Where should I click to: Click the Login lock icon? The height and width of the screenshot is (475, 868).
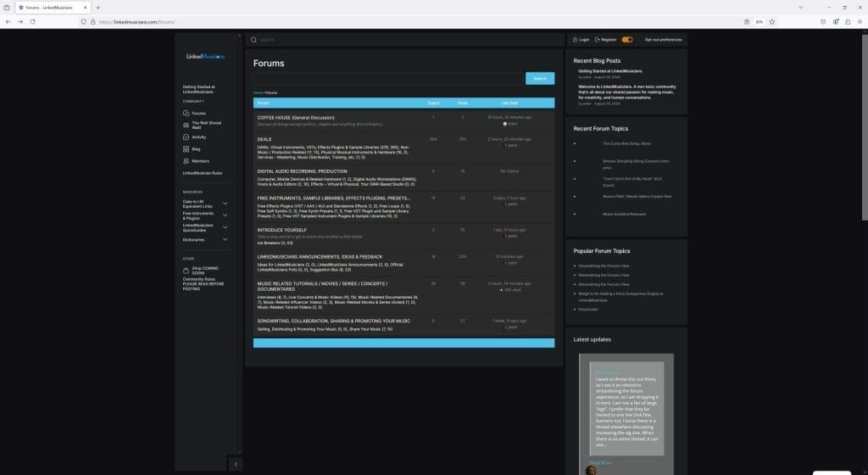575,39
